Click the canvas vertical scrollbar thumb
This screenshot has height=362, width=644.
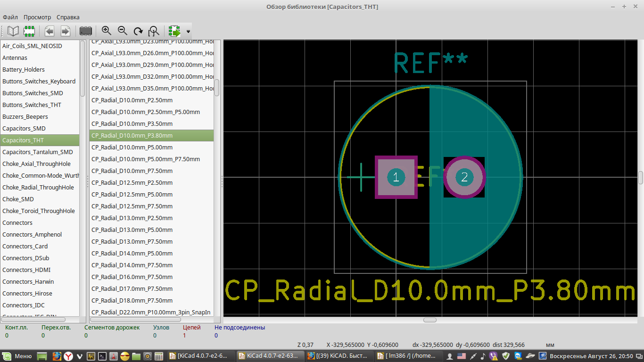(x=641, y=178)
